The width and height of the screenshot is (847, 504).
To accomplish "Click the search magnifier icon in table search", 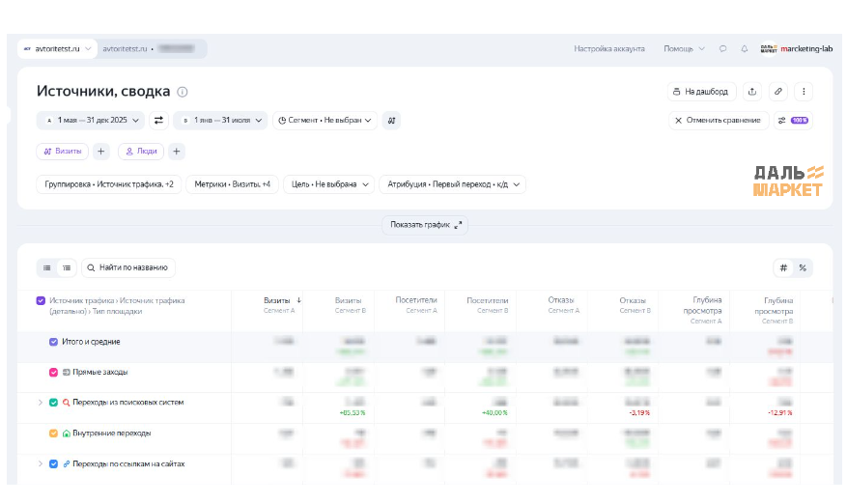I will point(91,268).
